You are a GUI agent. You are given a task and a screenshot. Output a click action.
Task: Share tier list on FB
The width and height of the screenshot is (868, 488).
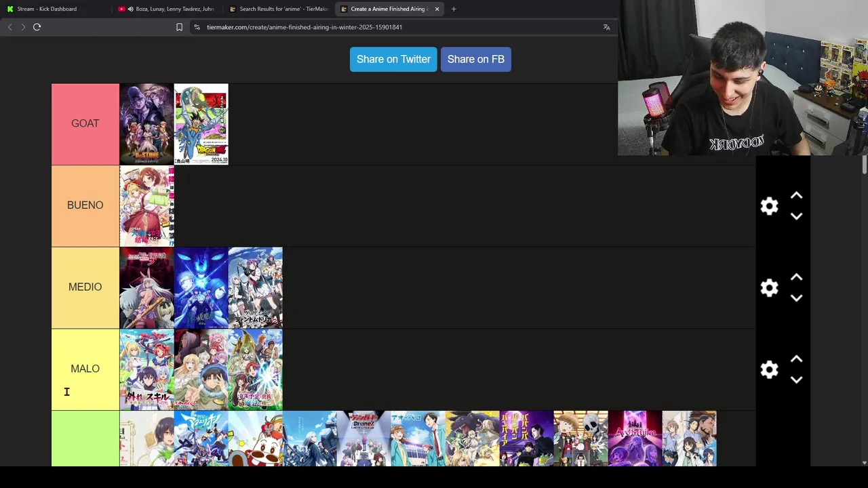pos(476,59)
